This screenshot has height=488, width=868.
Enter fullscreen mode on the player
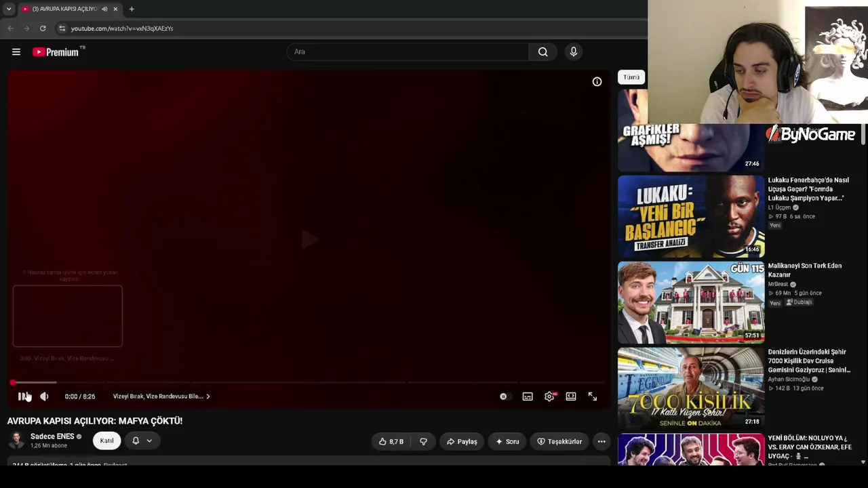tap(593, 396)
